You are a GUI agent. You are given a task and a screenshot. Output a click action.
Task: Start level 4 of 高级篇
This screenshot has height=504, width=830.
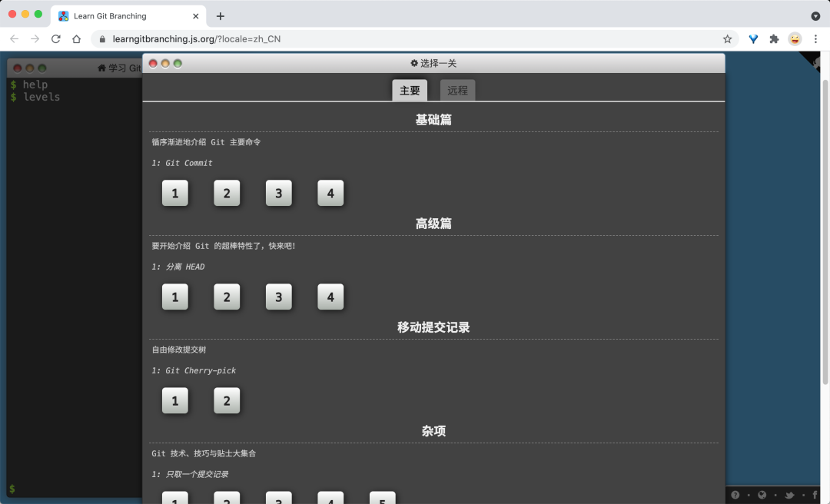[330, 297]
